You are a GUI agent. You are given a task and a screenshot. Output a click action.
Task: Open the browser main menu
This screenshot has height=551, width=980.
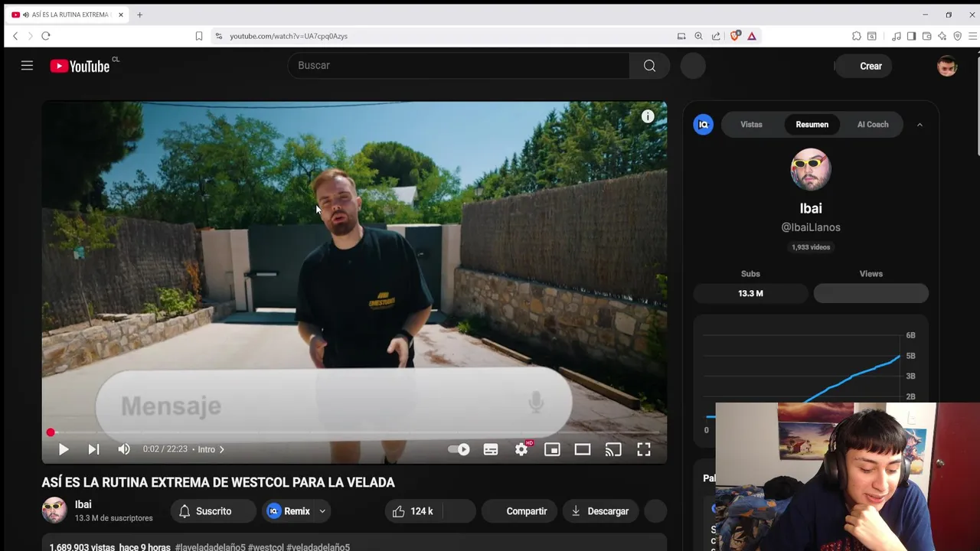click(x=973, y=36)
